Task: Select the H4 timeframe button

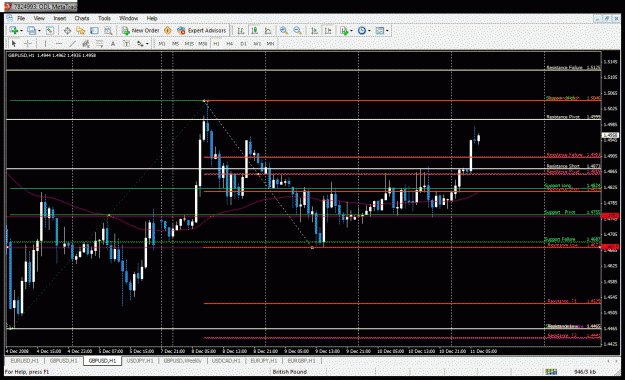Action: click(230, 43)
